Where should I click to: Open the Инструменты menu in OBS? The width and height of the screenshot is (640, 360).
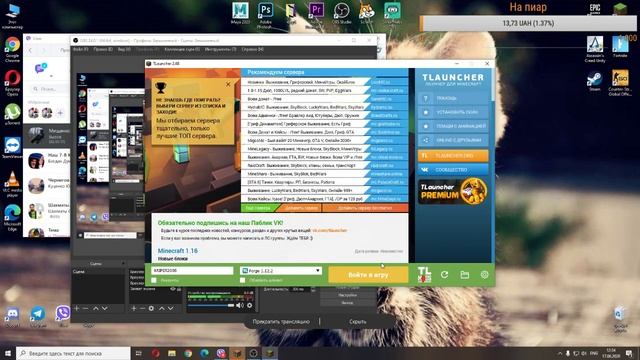(x=220, y=49)
